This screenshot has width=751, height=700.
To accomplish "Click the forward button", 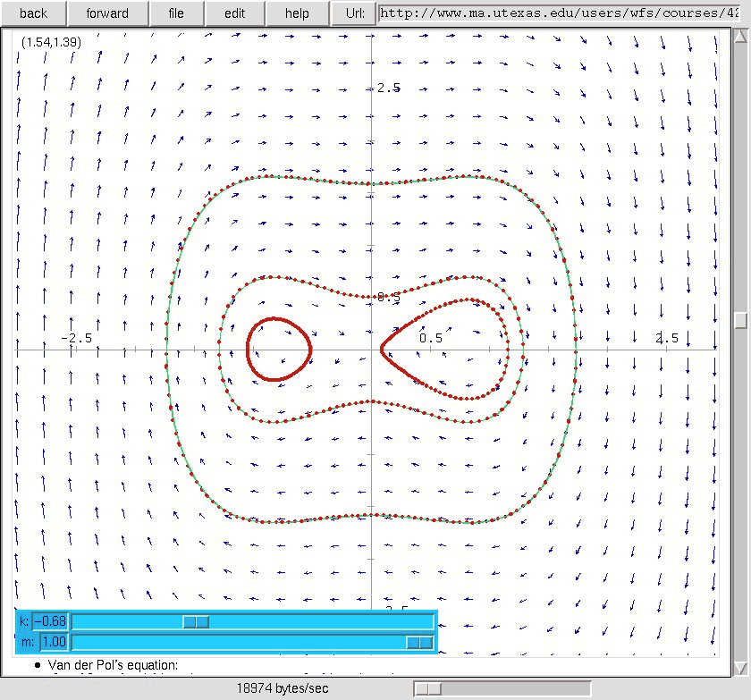I will pyautogui.click(x=107, y=13).
